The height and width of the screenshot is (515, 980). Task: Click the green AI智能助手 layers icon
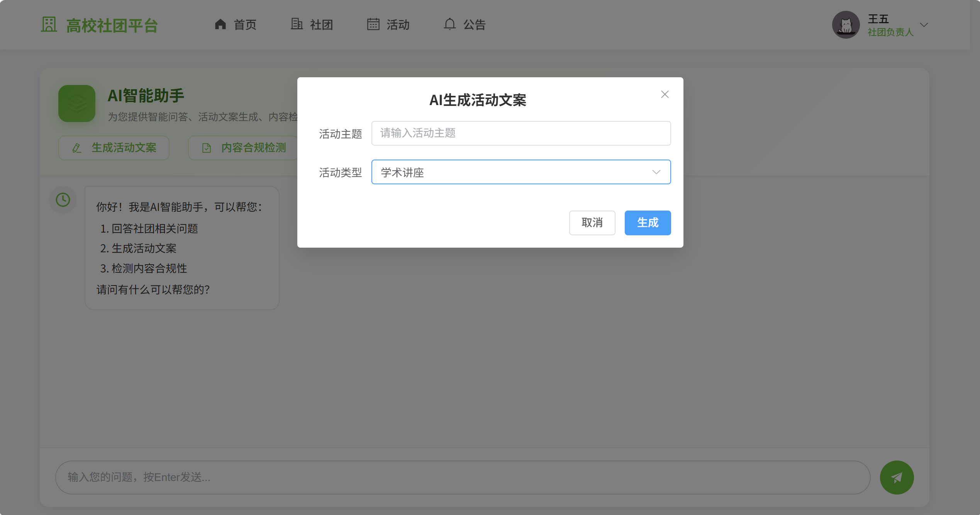coord(77,104)
